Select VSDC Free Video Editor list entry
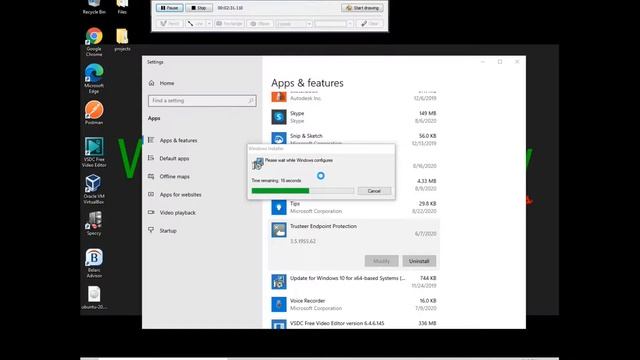 coord(354,324)
